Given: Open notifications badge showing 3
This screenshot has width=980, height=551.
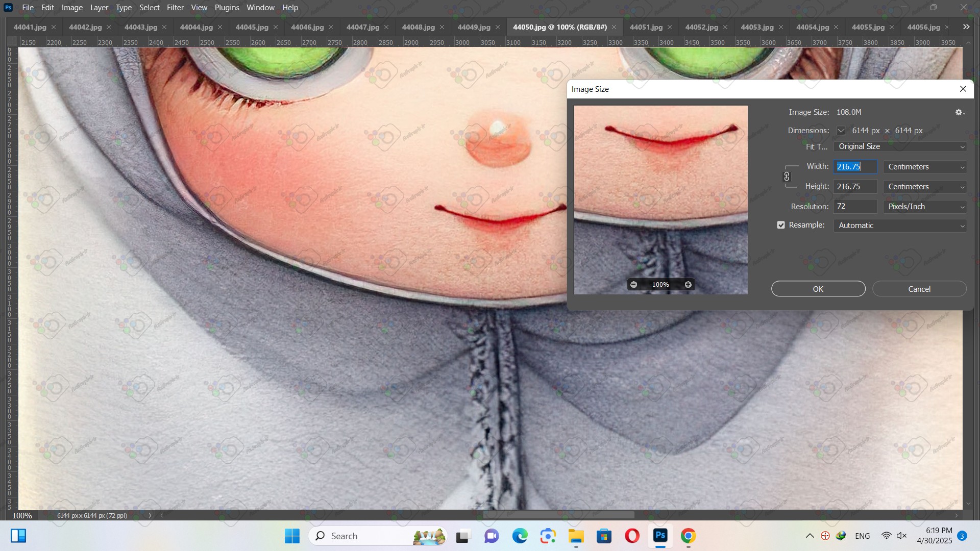Looking at the screenshot, I should [x=962, y=536].
